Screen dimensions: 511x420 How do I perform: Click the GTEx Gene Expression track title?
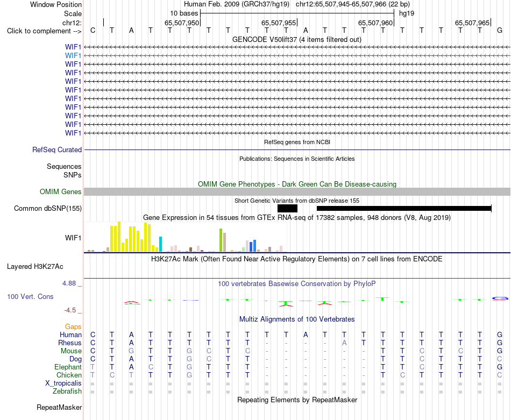click(297, 217)
